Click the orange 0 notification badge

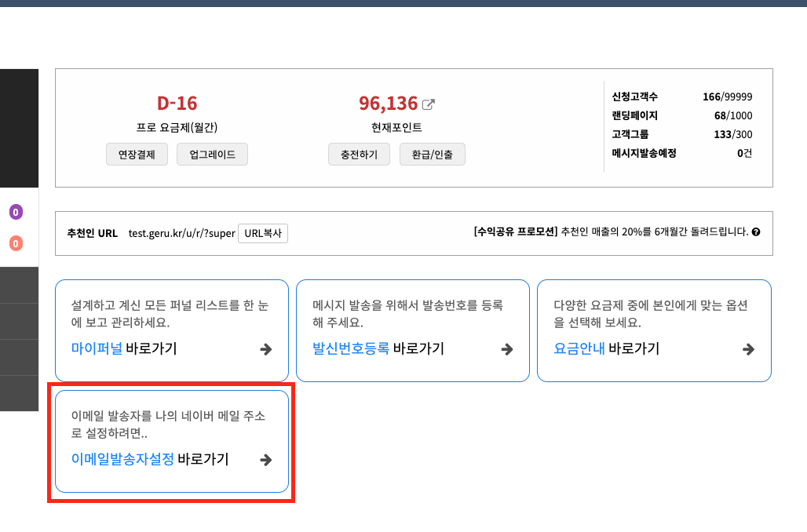pos(16,243)
